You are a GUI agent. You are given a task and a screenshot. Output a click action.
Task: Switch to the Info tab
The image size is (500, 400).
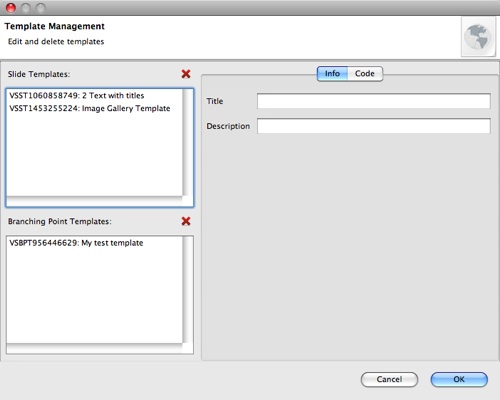(x=332, y=73)
